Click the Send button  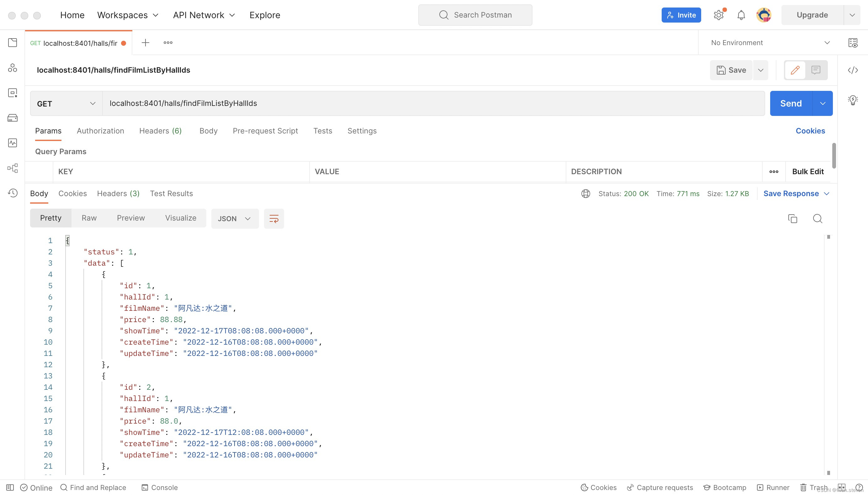(x=791, y=103)
